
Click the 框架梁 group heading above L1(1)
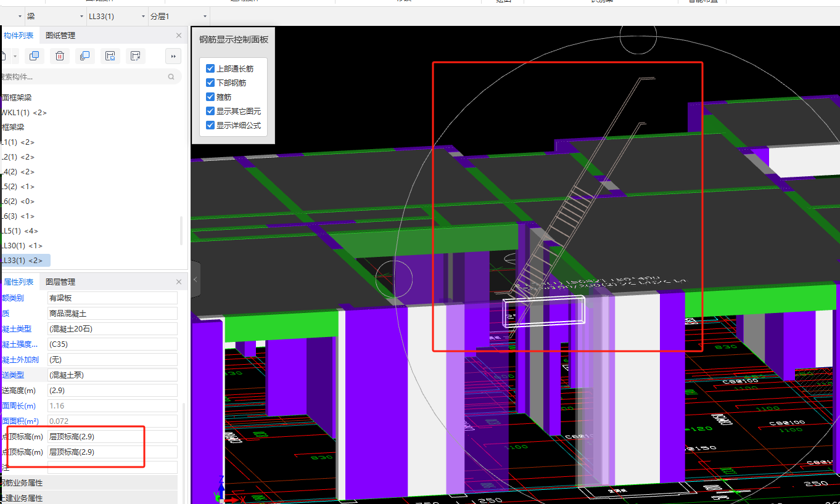click(12, 128)
